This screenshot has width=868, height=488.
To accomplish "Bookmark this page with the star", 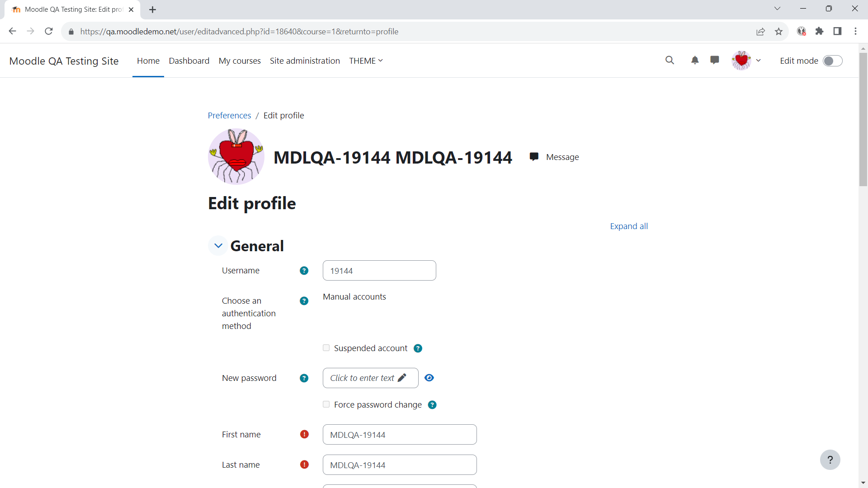I will (778, 31).
